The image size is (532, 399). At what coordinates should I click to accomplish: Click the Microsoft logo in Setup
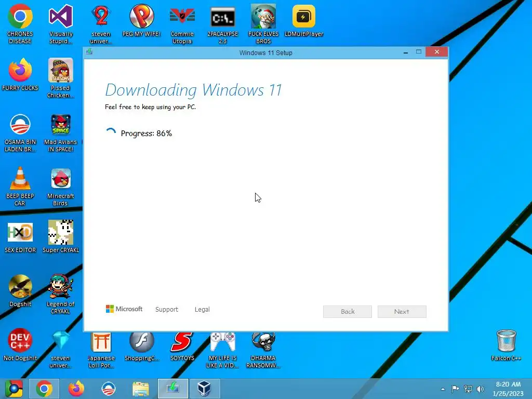[124, 309]
